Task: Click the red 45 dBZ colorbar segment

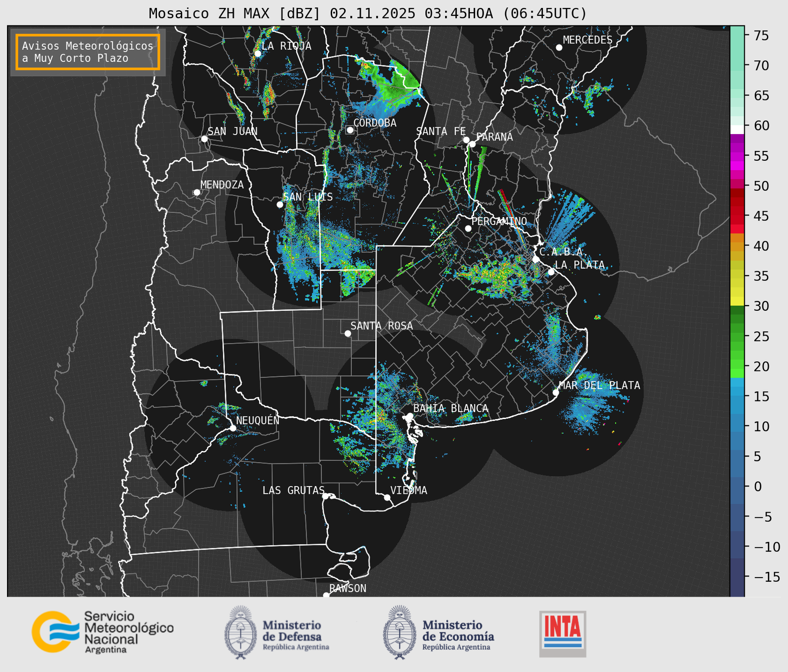Action: 737,216
